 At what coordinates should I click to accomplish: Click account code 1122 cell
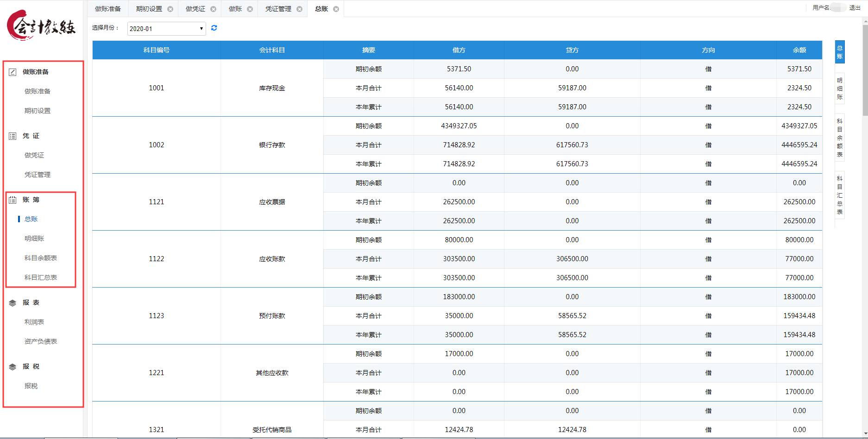[157, 259]
